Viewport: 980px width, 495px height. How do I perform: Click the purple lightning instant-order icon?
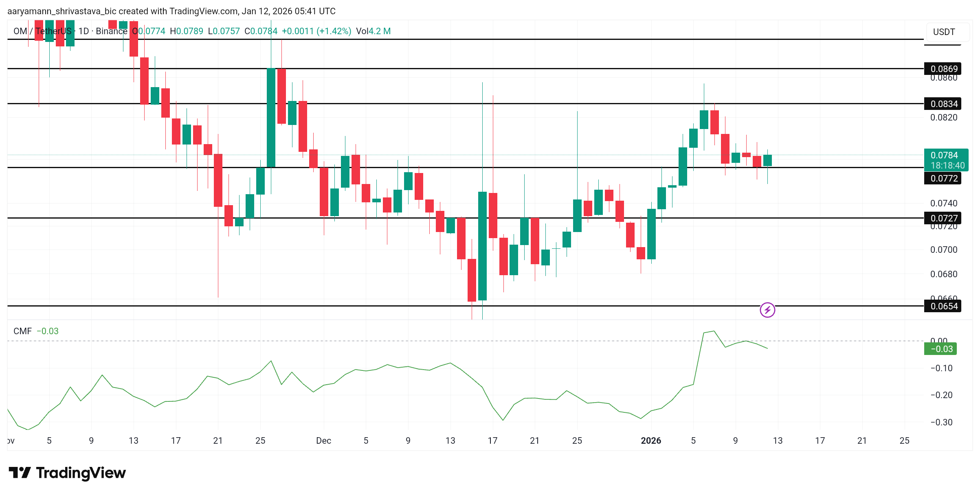[767, 311]
